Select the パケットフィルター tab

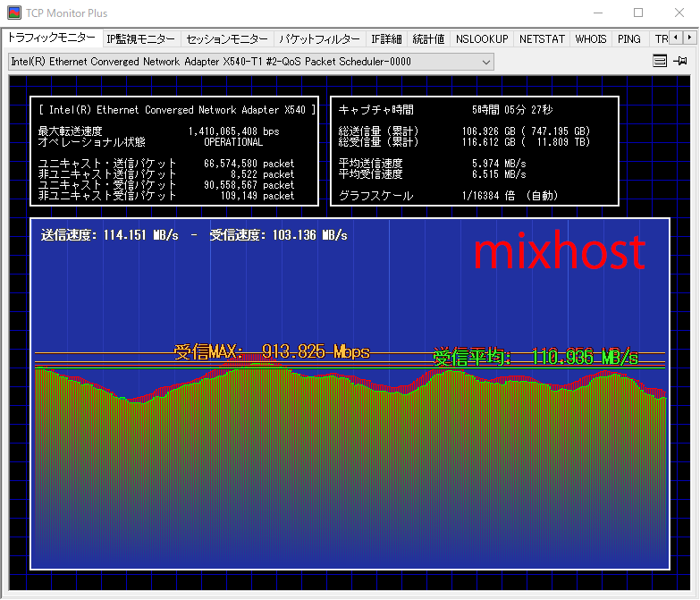(319, 39)
